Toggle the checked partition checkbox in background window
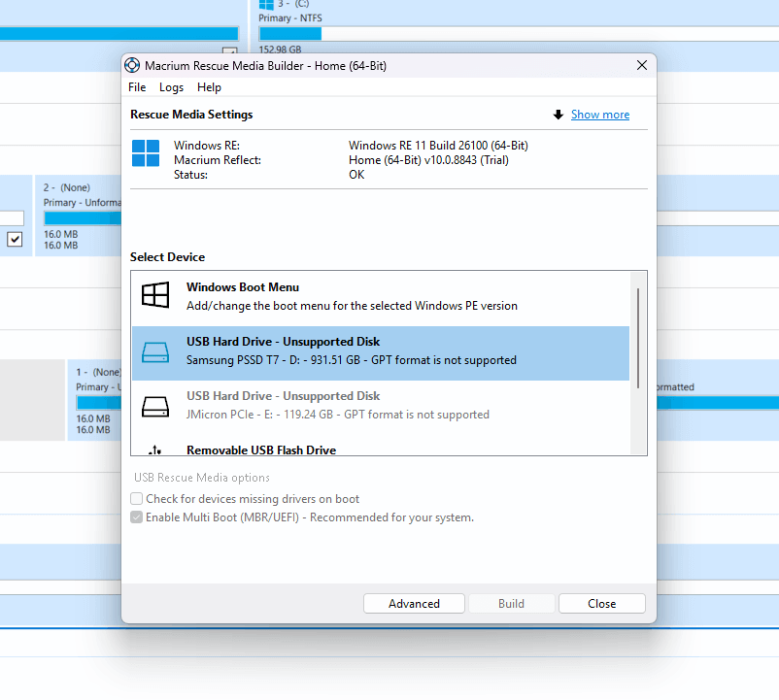The height and width of the screenshot is (700, 779). (15, 239)
